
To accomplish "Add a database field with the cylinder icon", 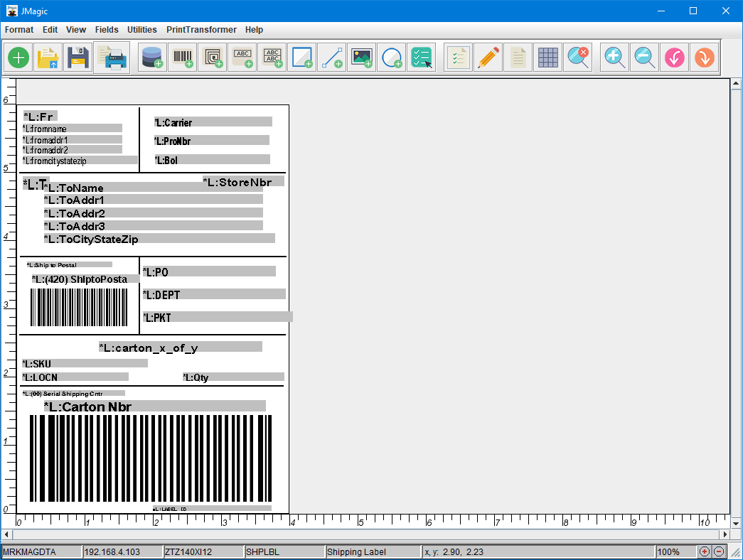I will click(153, 58).
